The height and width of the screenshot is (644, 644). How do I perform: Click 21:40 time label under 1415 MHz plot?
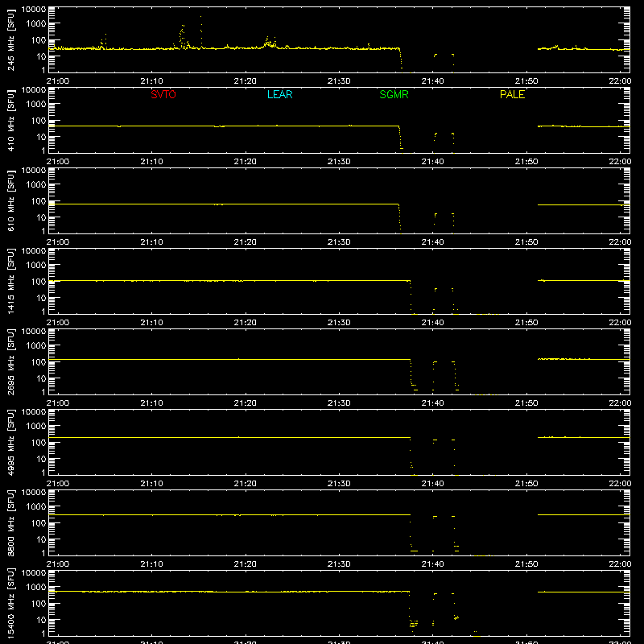coord(432,323)
